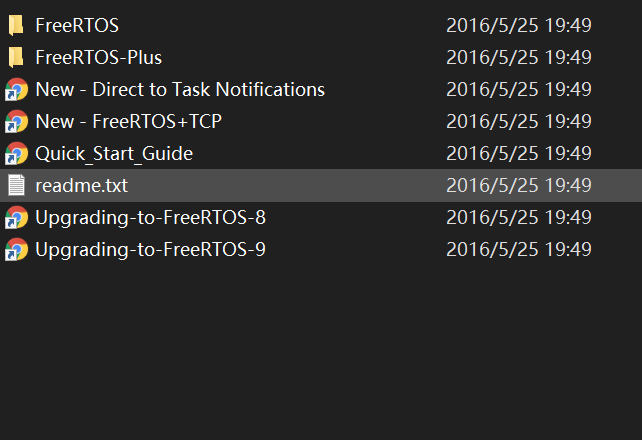The height and width of the screenshot is (440, 642).
Task: Select Upgrading-to-FreeRTOS-9 file name
Action: [x=150, y=249]
